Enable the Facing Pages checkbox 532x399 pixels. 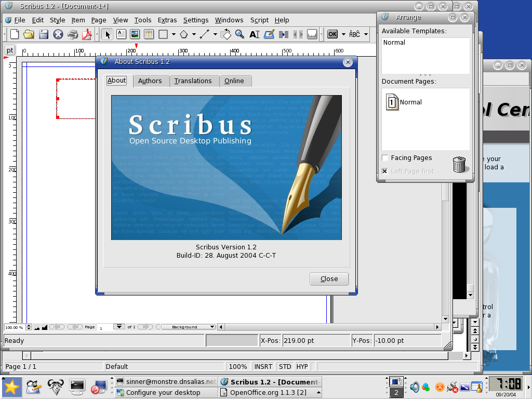coord(385,158)
